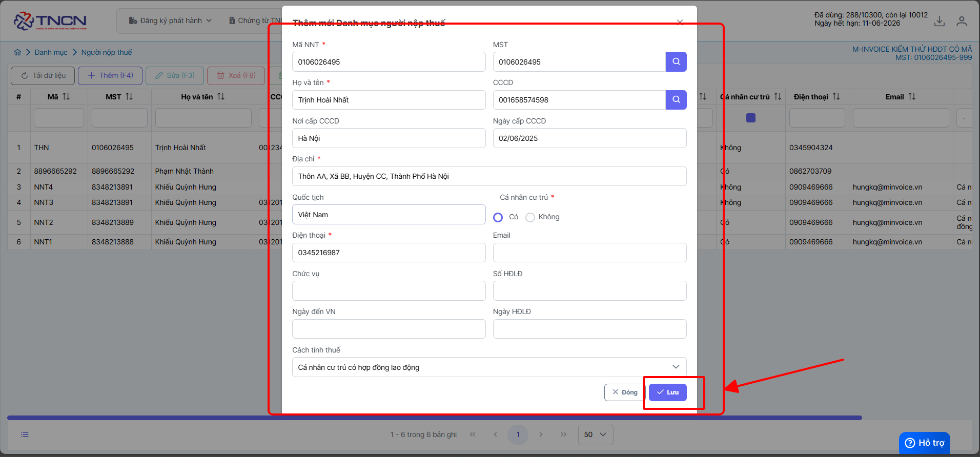
Task: Click the home icon in breadcrumb
Action: [17, 52]
